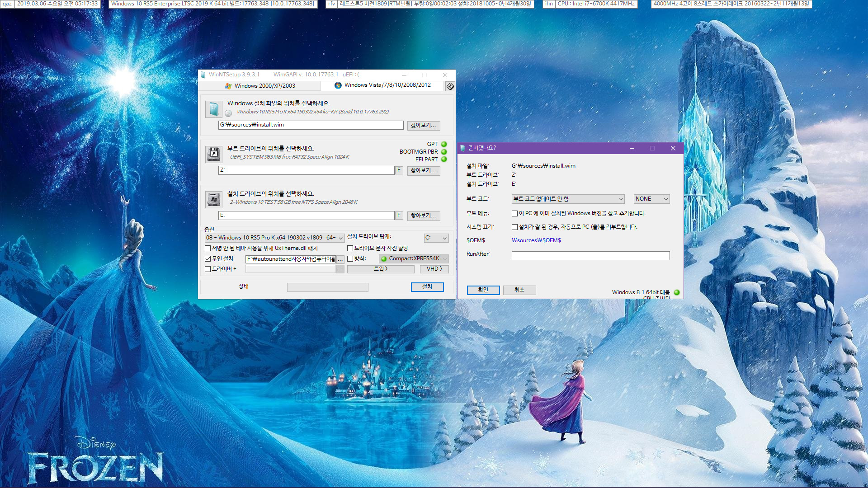Viewport: 868px width, 488px height.
Task: Click the unattend file path field
Action: 291,259
